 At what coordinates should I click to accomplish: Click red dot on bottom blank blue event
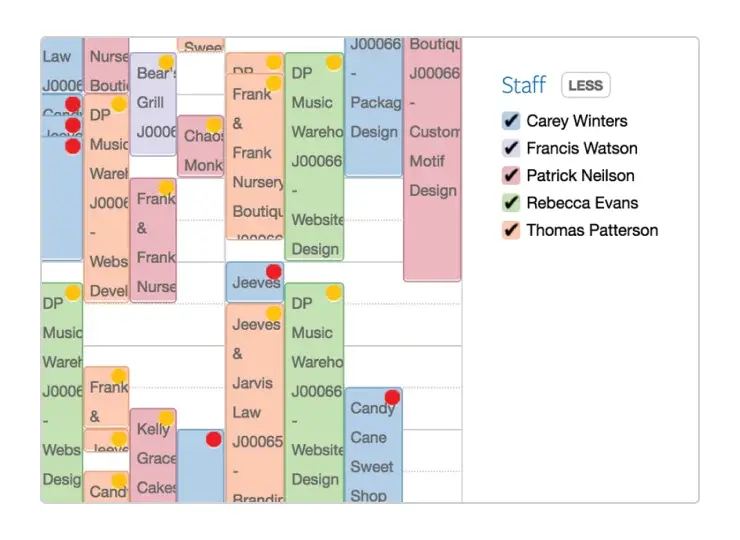coord(214,439)
